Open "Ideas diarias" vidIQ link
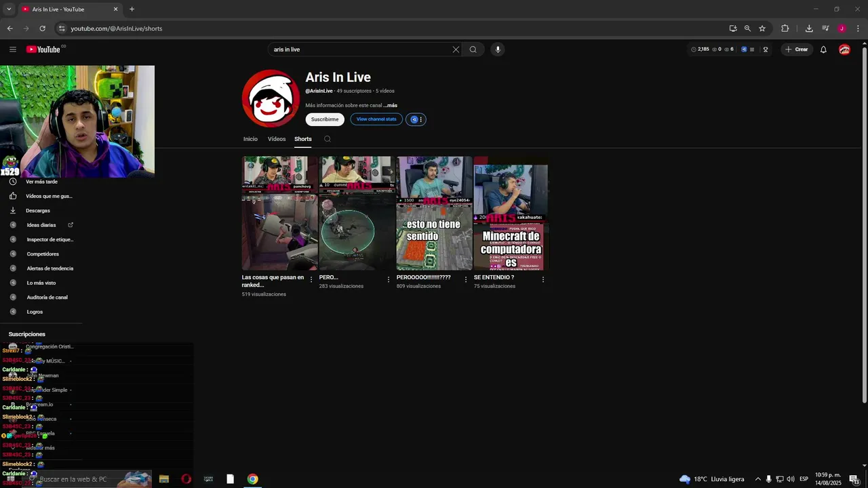 (x=41, y=225)
